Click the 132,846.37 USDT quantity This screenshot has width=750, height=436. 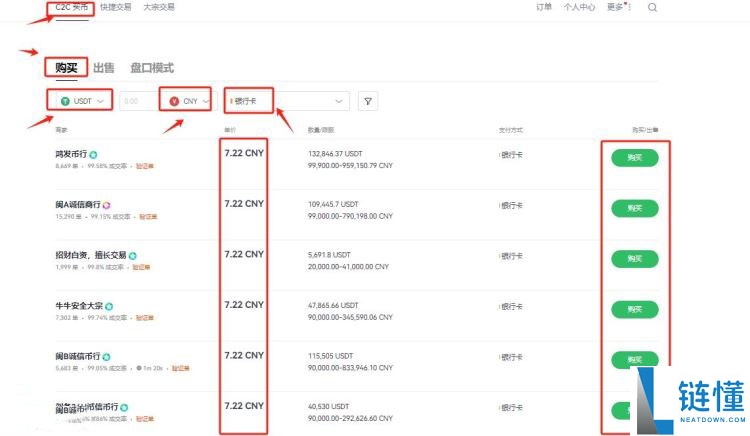click(x=335, y=154)
